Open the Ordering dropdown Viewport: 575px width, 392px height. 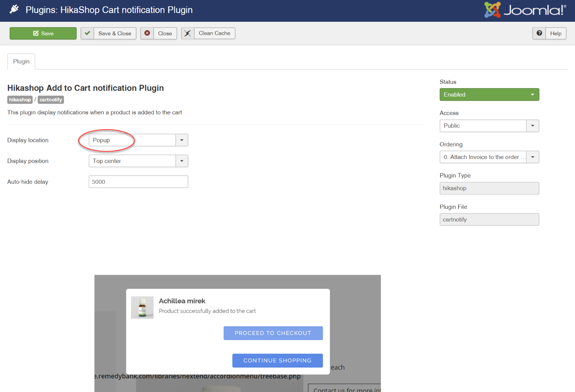(489, 157)
